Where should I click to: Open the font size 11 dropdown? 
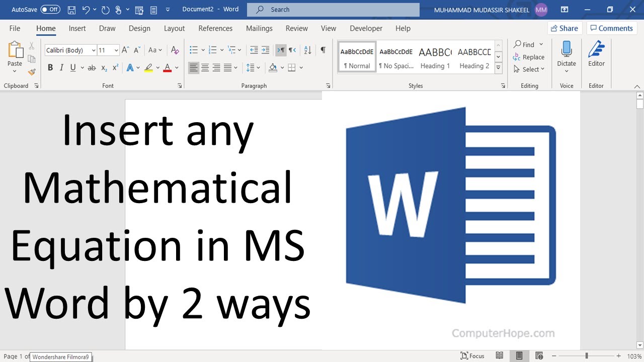[116, 50]
